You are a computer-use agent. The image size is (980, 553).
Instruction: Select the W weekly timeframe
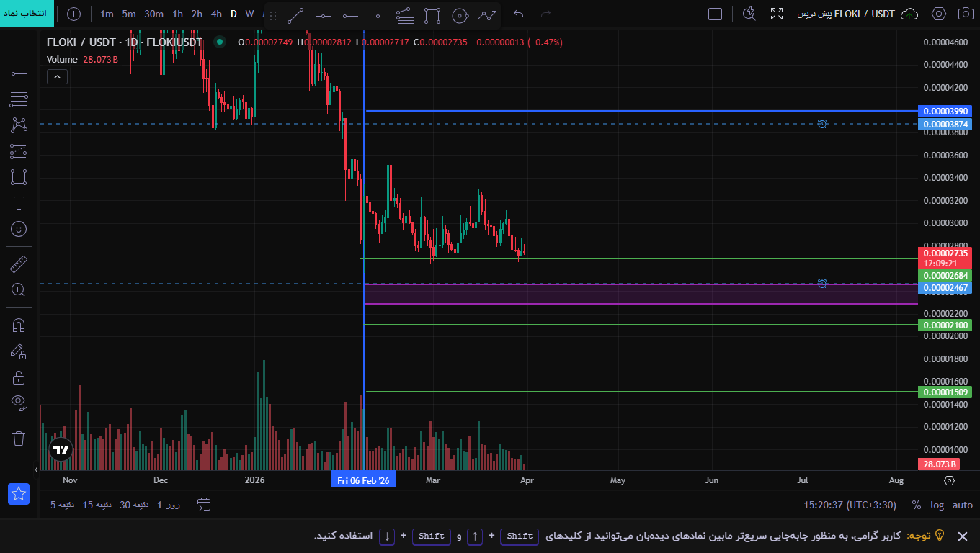(x=249, y=14)
